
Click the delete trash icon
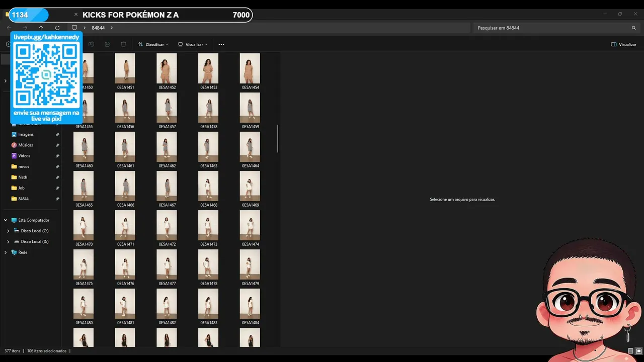[x=123, y=44]
